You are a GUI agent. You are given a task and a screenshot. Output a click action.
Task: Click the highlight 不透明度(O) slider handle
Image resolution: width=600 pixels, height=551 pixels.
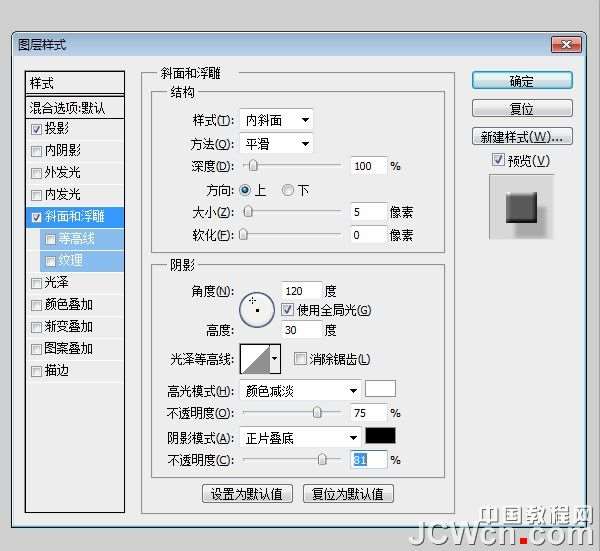(x=317, y=412)
